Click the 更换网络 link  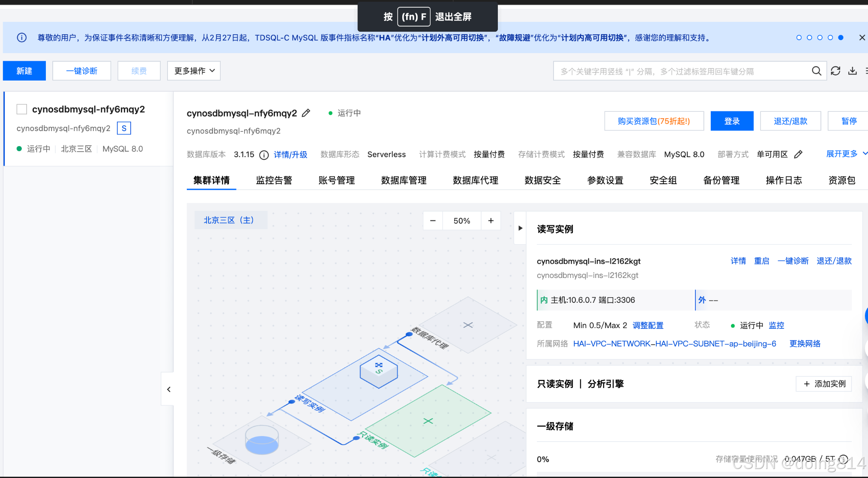[805, 344]
